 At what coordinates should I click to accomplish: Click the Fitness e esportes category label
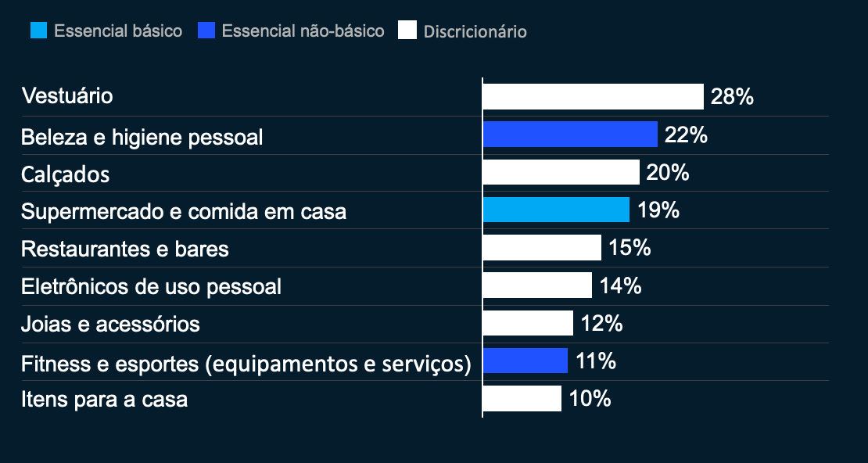tap(246, 364)
